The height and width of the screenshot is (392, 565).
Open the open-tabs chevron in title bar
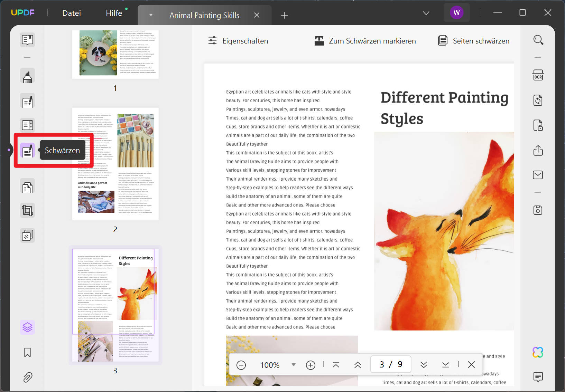pyautogui.click(x=426, y=13)
